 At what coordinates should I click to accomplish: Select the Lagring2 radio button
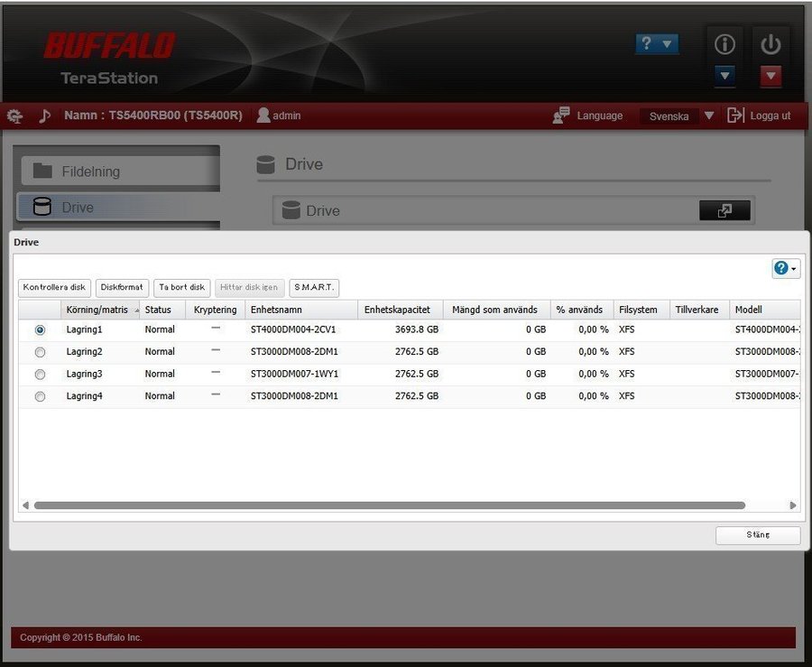pyautogui.click(x=40, y=352)
